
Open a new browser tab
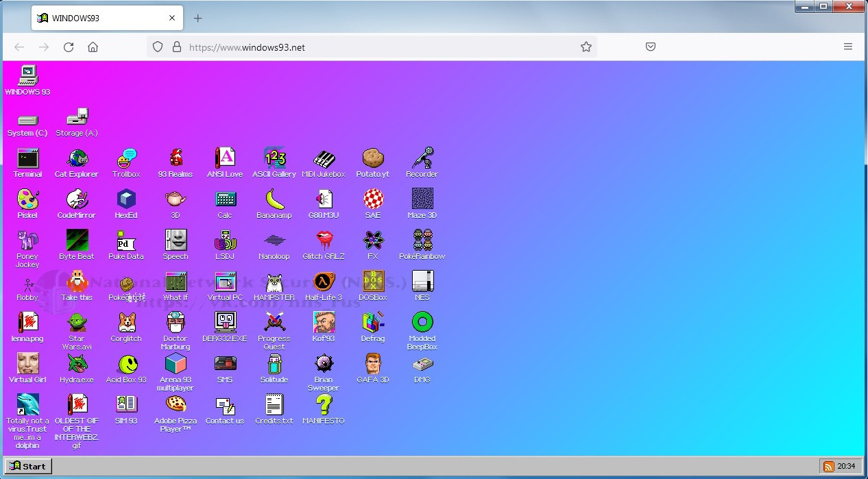pyautogui.click(x=197, y=18)
